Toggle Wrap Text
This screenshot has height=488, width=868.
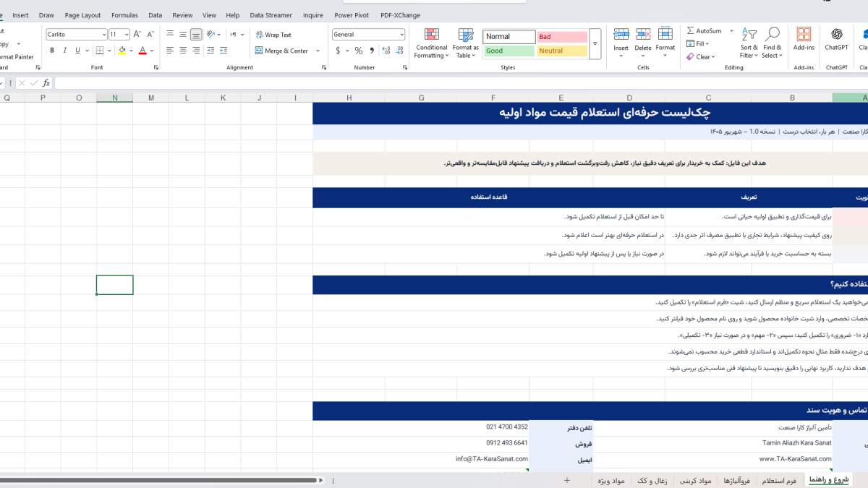pos(273,35)
